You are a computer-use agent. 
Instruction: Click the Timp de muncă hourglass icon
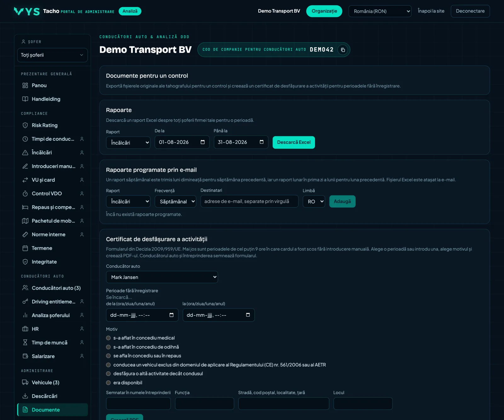[25, 343]
